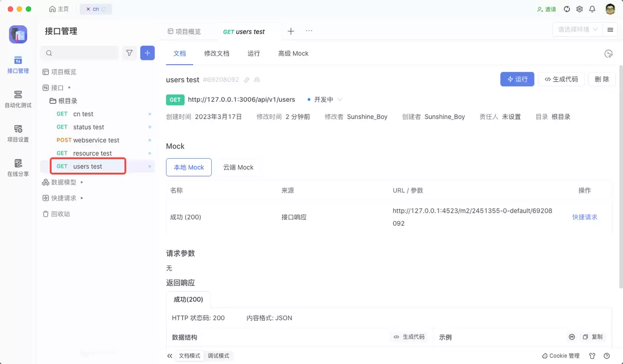Screen dimensions: 623x364
Task: Click the app logo at top of sidebar
Action: point(18,35)
